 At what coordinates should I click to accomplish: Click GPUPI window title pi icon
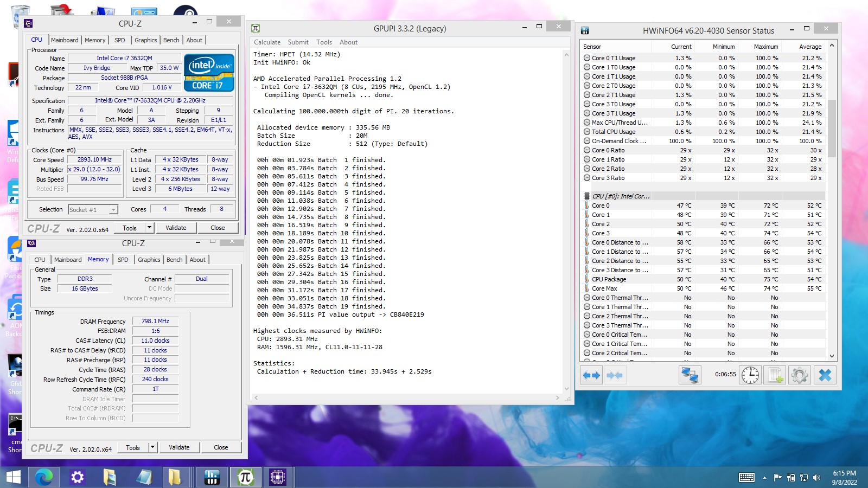(256, 28)
